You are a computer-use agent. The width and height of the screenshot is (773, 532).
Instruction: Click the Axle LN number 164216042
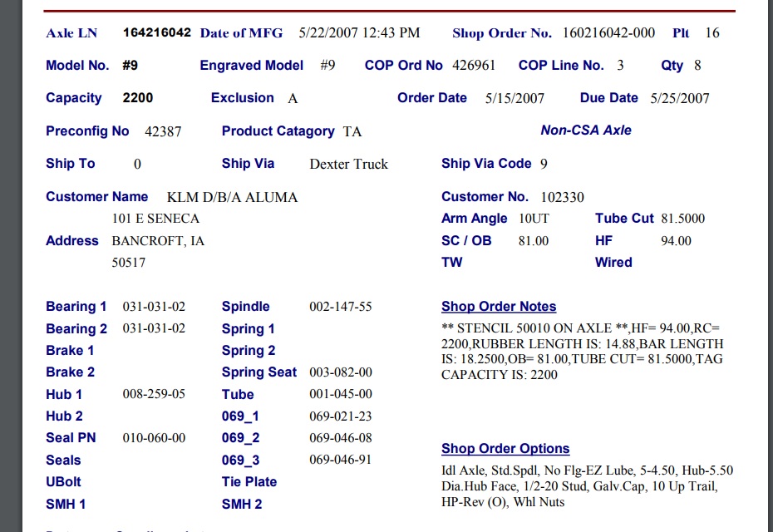point(156,33)
